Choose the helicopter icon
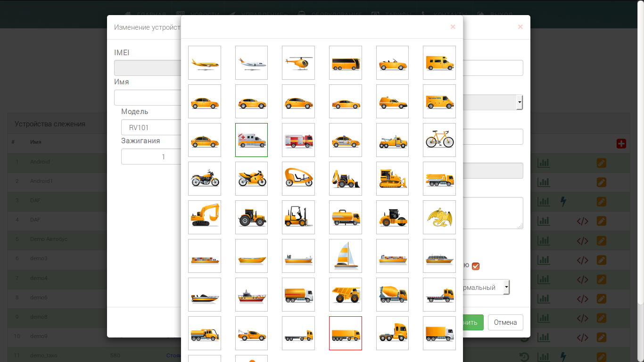The height and width of the screenshot is (362, 644). 298,63
